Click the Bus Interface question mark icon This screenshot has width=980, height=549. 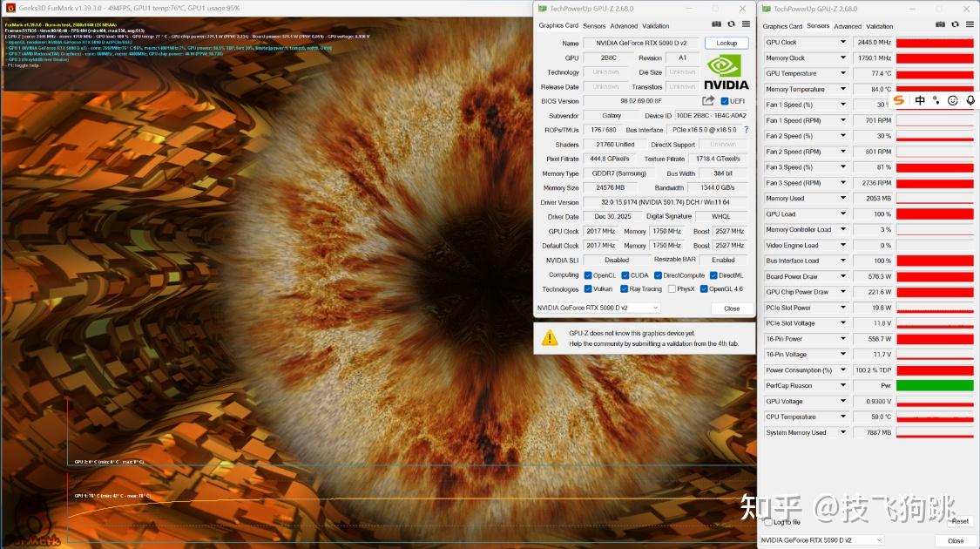pos(747,130)
